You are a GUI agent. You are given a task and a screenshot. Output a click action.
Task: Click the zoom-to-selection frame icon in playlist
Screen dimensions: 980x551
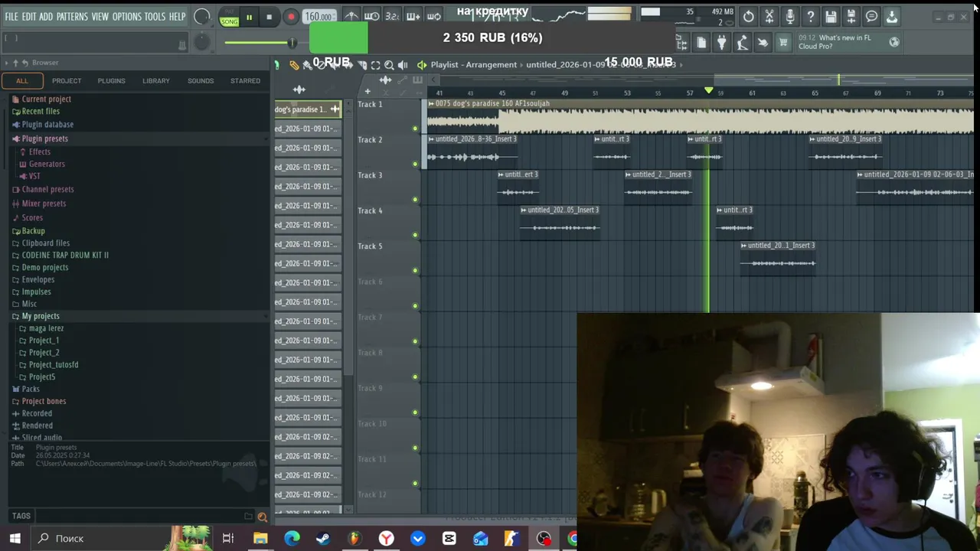(375, 65)
